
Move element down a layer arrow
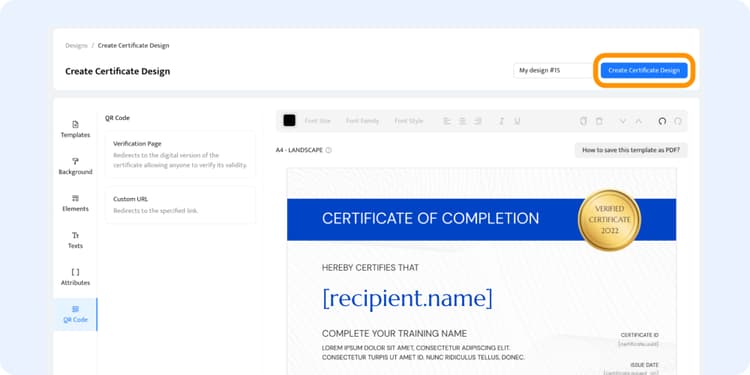point(622,121)
